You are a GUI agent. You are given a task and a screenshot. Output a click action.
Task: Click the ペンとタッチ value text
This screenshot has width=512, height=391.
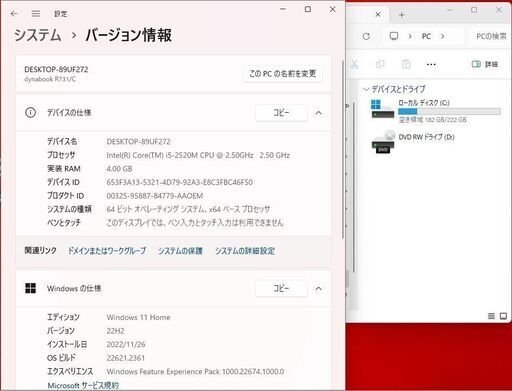[195, 223]
